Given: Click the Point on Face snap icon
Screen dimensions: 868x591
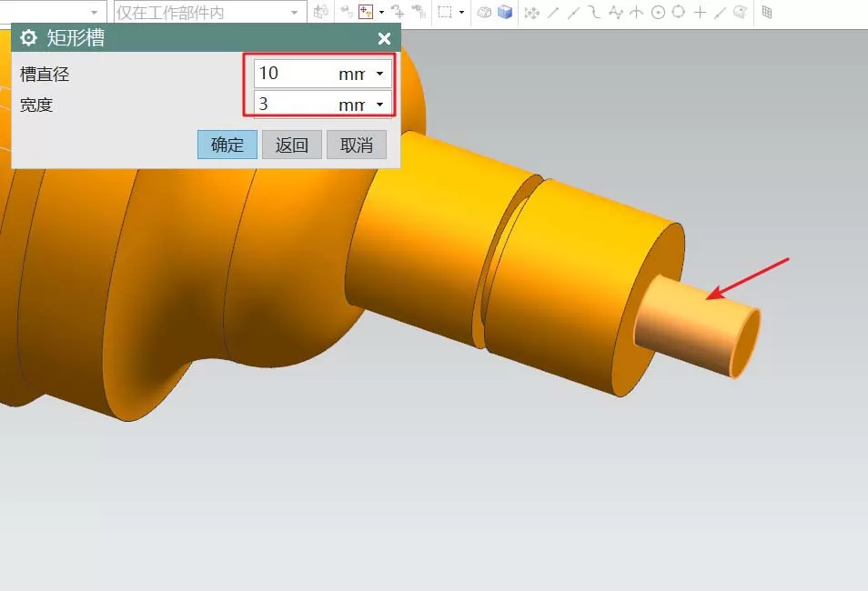Looking at the screenshot, I should 740,12.
